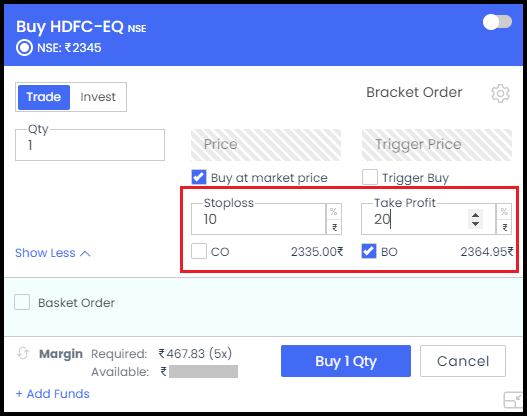Click the margin refresh icon
Viewport: 527px width, 416px height.
click(23, 353)
